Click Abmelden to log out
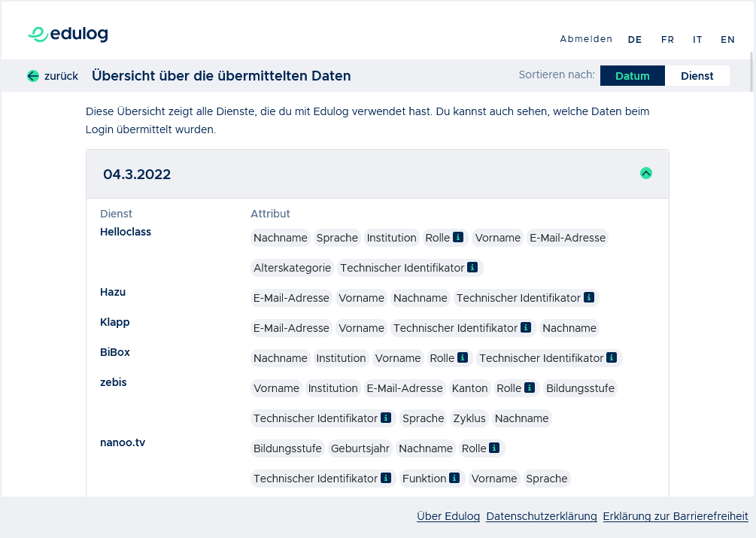756x538 pixels. point(586,39)
